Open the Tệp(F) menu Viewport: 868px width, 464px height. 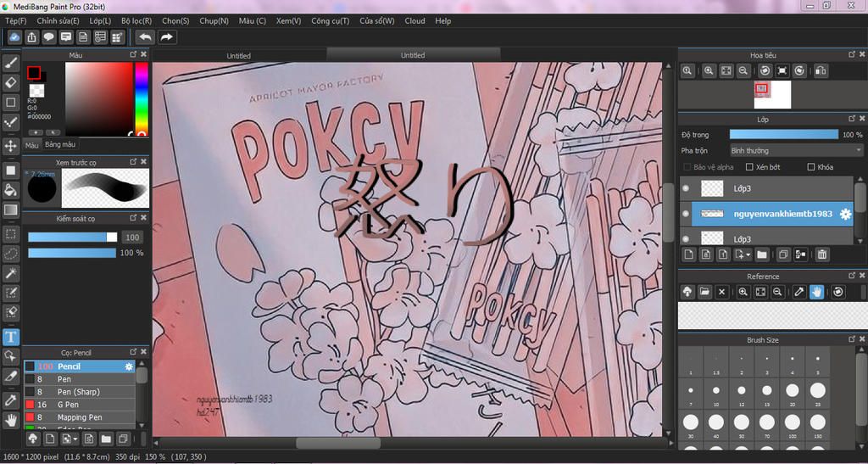tap(15, 21)
